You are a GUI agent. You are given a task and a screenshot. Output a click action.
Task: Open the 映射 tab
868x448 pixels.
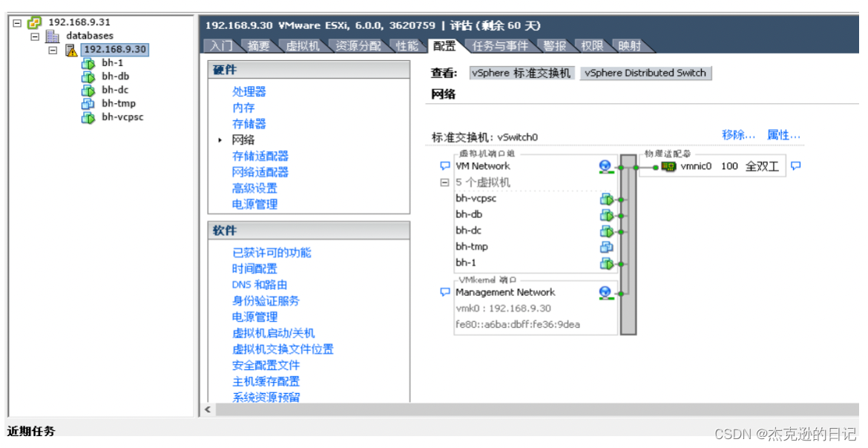629,46
